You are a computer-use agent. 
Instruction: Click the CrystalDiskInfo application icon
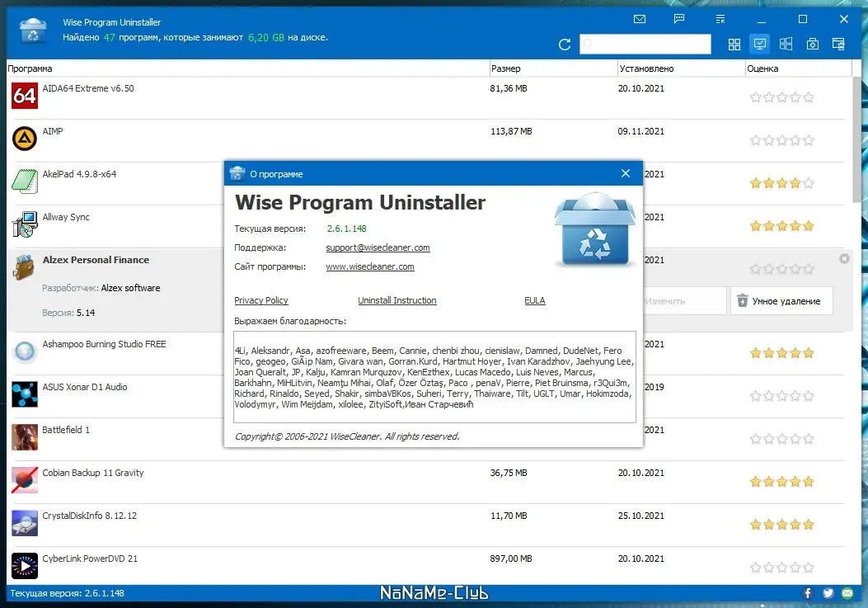coord(24,522)
